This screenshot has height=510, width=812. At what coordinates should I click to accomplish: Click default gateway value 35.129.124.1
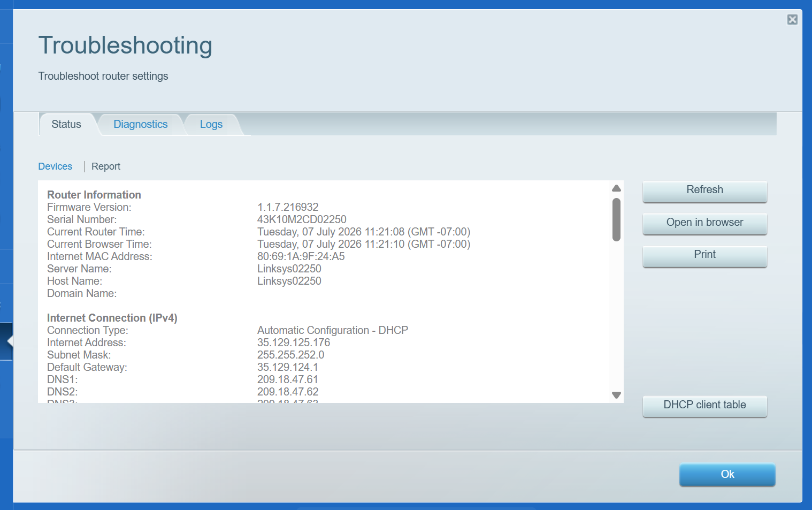tap(288, 367)
